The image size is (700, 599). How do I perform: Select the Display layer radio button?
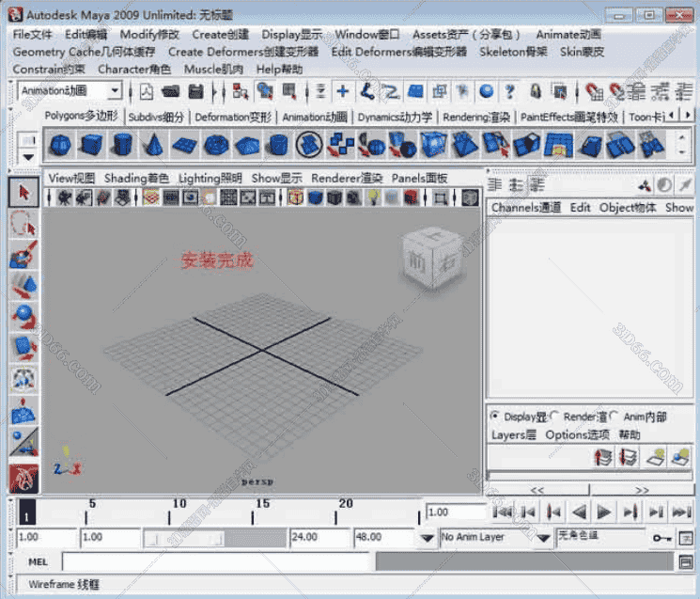pos(494,417)
